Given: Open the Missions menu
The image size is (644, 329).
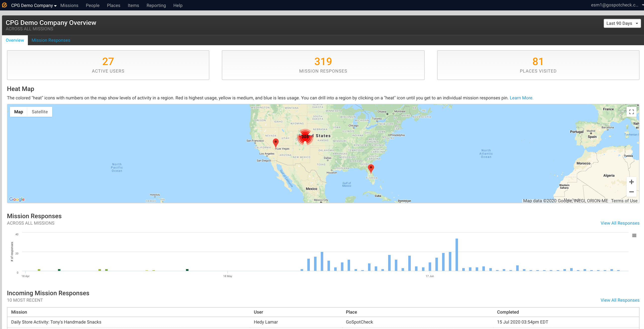Looking at the screenshot, I should click(69, 5).
